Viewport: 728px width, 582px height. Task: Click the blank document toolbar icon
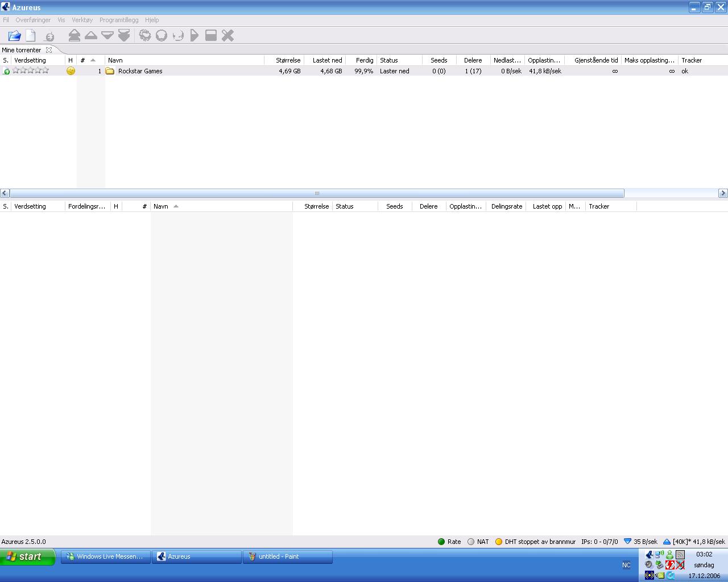pyautogui.click(x=31, y=36)
